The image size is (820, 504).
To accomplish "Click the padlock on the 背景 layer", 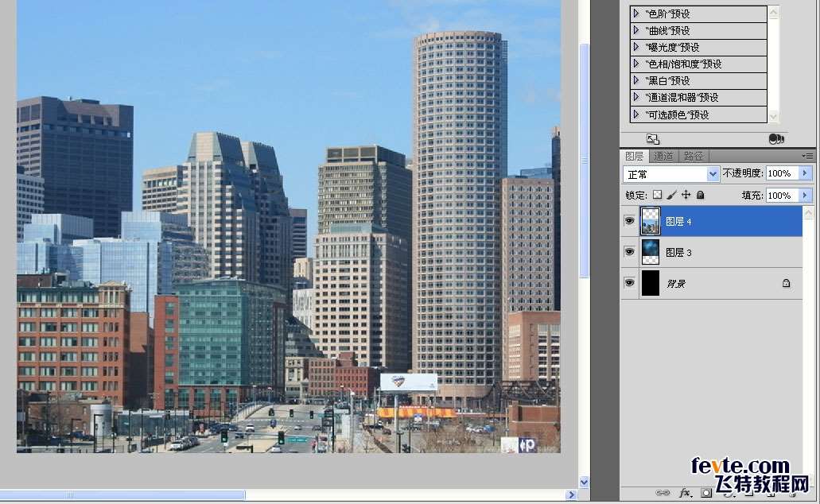I will pyautogui.click(x=786, y=283).
